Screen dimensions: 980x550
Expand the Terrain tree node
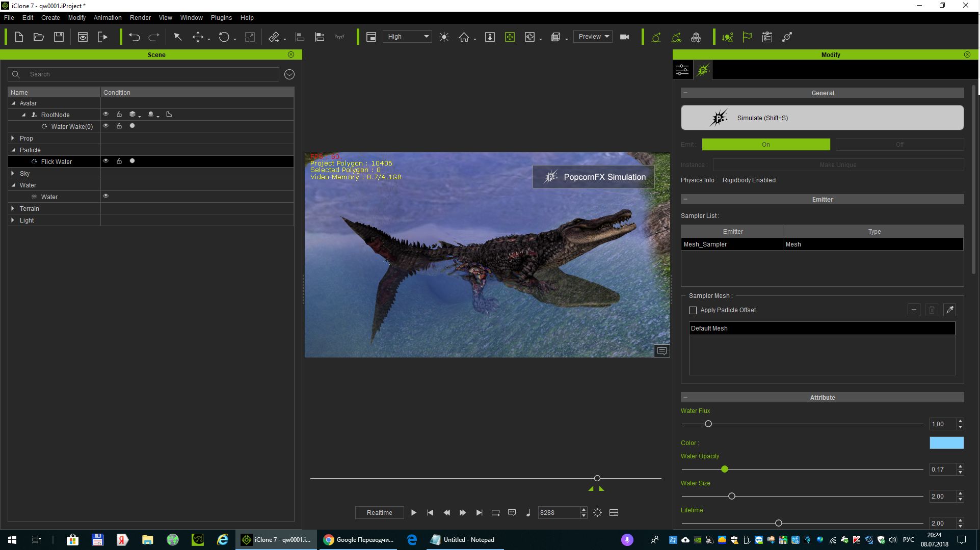tap(13, 208)
